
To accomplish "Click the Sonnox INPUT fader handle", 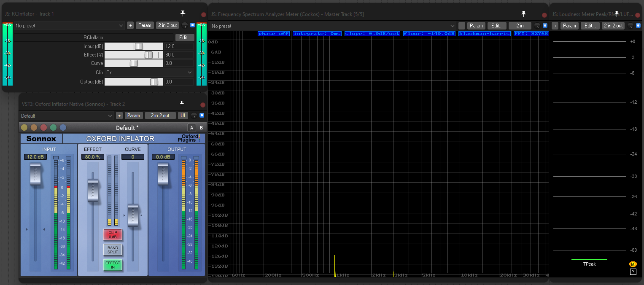I will [x=35, y=175].
